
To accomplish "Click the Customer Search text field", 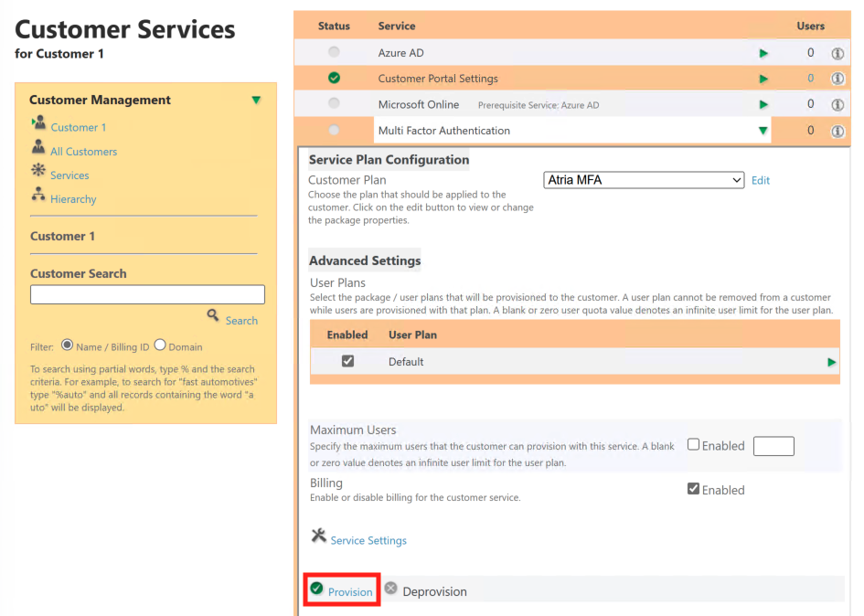I will point(147,294).
